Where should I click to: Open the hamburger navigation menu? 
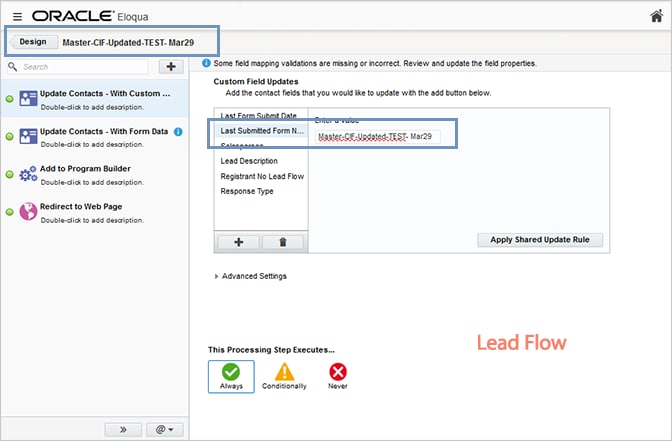[x=17, y=16]
